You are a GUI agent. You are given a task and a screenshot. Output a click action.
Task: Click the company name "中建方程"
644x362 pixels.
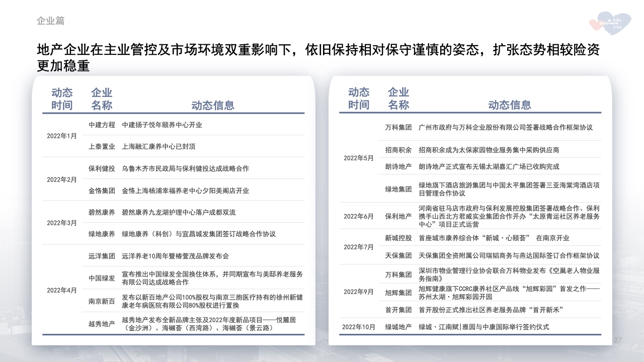click(x=102, y=125)
